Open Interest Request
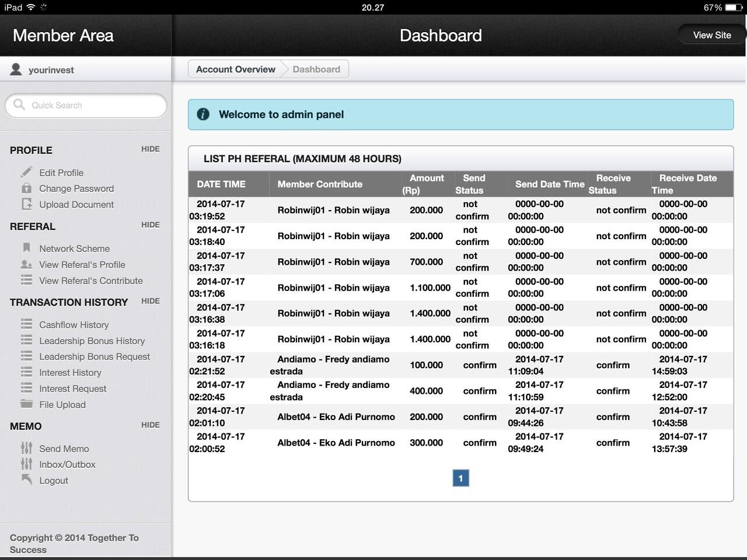The width and height of the screenshot is (747, 560). pyautogui.click(x=73, y=388)
